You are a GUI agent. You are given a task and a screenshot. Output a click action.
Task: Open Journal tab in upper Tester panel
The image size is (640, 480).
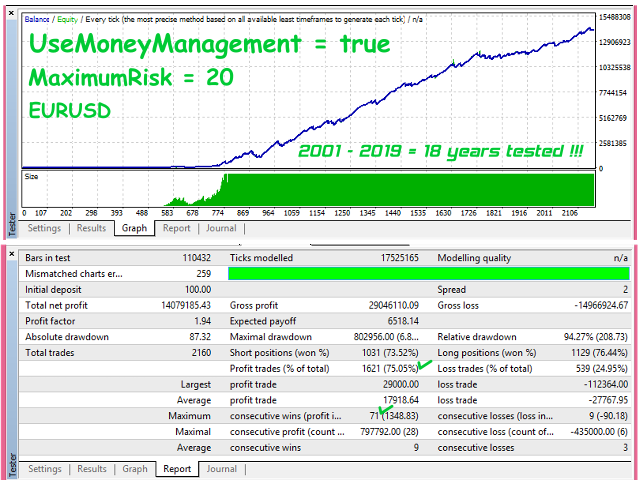click(x=221, y=228)
